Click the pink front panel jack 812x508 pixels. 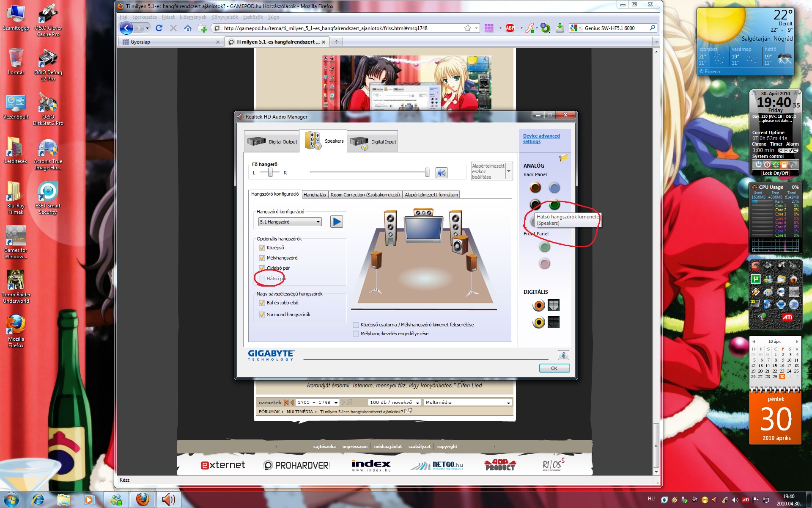tap(545, 264)
